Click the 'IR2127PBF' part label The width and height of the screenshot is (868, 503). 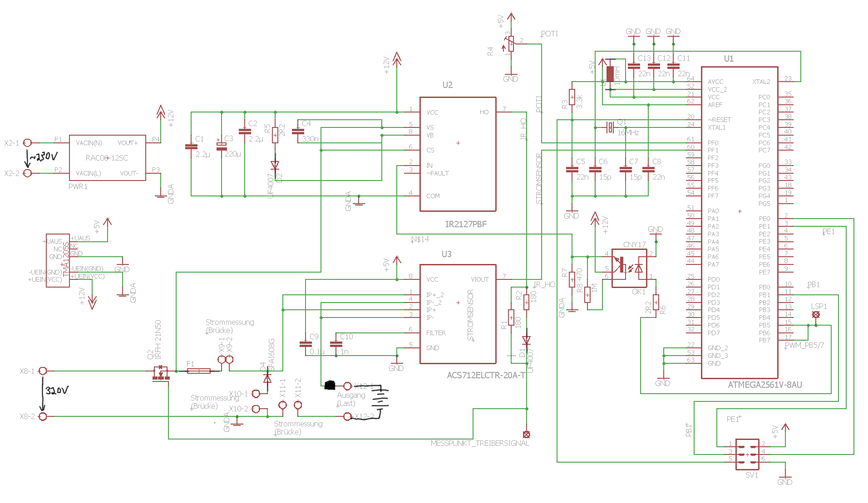point(466,224)
